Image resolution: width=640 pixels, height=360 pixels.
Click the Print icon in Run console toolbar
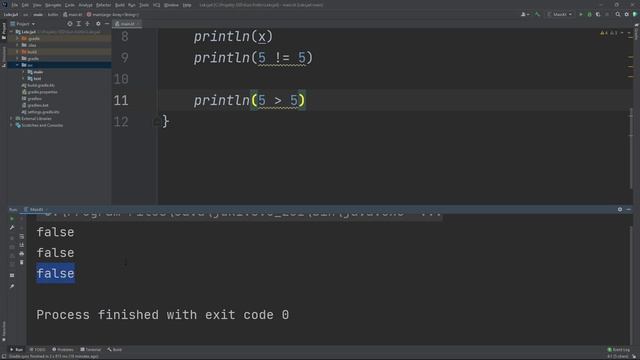click(22, 253)
